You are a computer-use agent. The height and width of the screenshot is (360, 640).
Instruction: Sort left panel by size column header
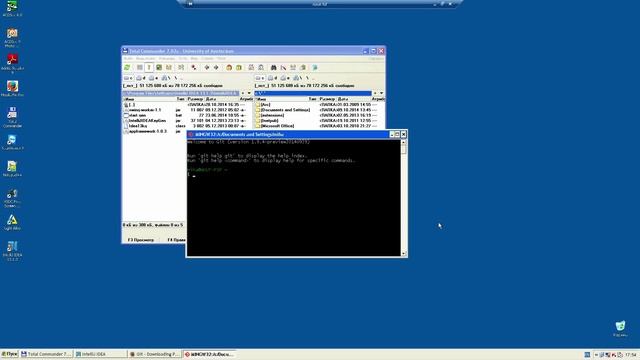[195, 99]
